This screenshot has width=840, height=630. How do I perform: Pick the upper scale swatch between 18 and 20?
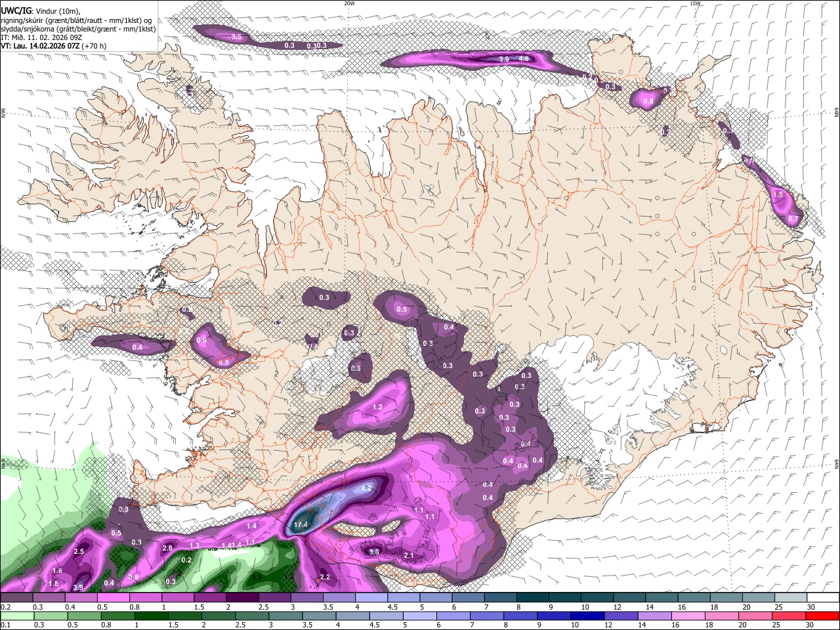tap(726, 598)
